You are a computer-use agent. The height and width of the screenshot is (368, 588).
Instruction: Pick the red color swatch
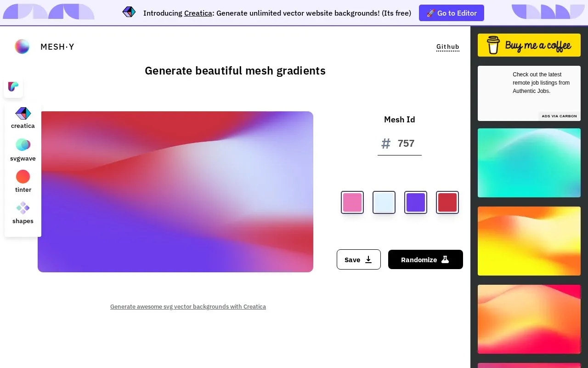[x=447, y=202]
